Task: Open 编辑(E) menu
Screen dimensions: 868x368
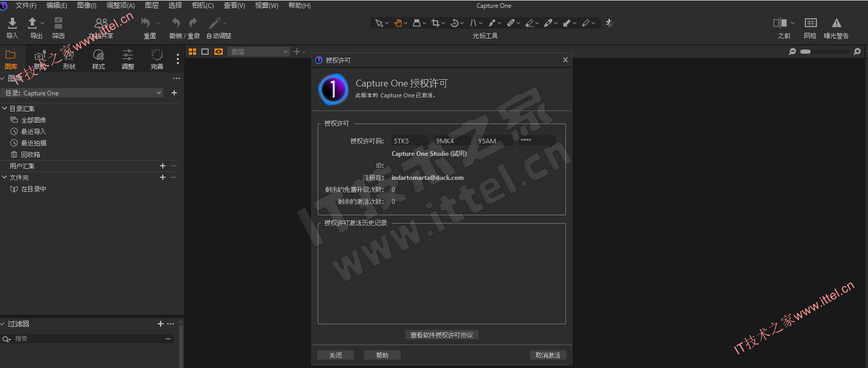Action: [57, 5]
